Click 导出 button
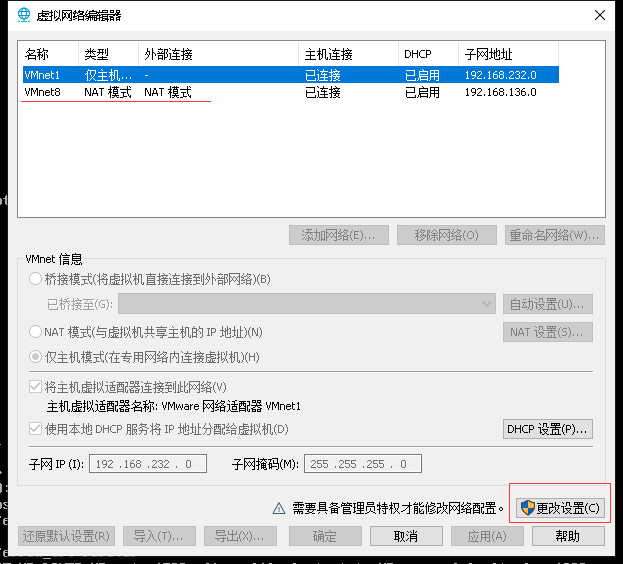Screen dimensions: 623x564 (240, 536)
